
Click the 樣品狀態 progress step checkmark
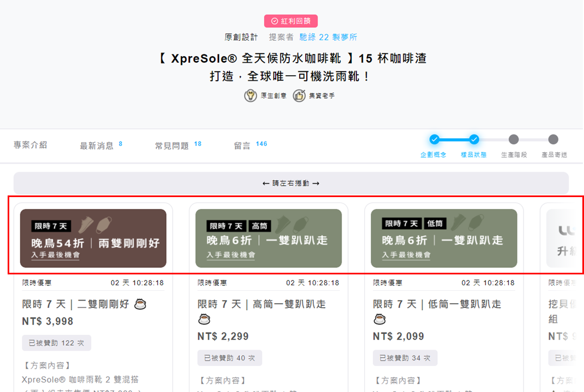click(x=474, y=139)
